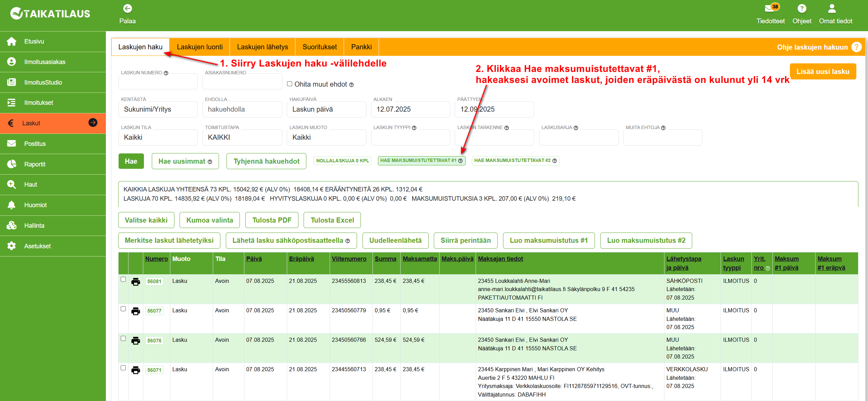Print invoice 56081 using printer icon
This screenshot has width=868, height=401.
(x=136, y=282)
